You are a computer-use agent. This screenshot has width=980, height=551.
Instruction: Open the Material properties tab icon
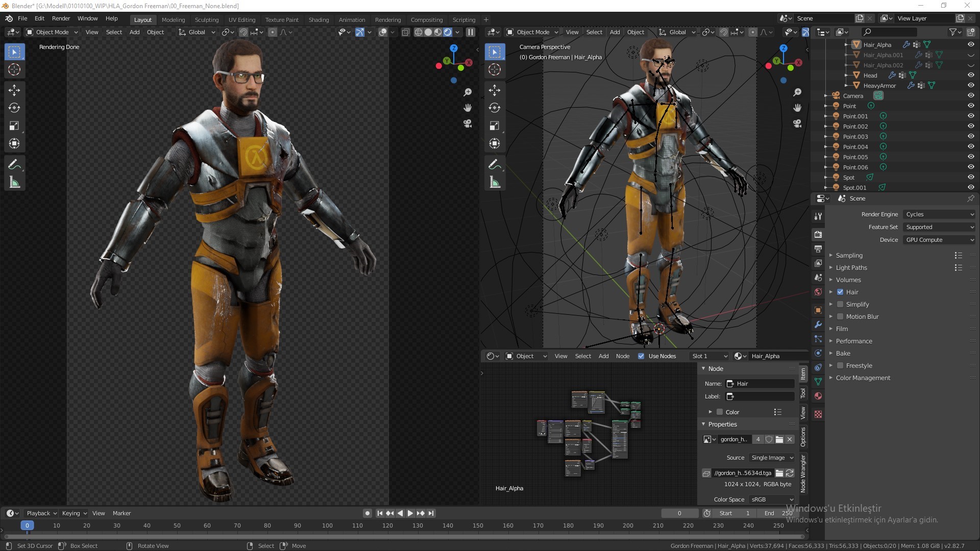tap(818, 396)
